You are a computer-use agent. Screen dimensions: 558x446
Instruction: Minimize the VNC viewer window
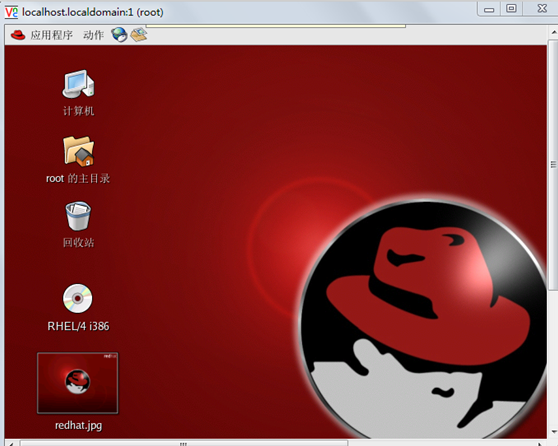coord(489,9)
